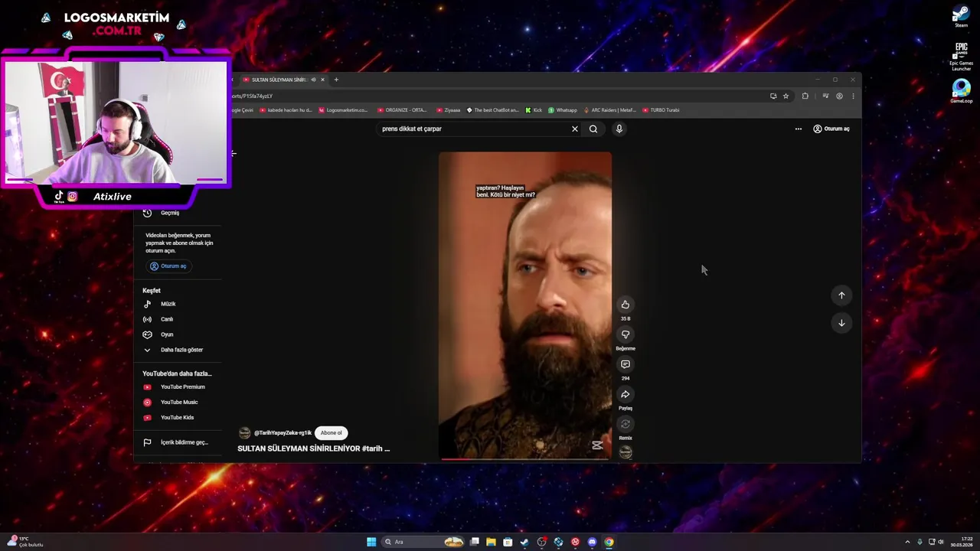This screenshot has width=980, height=551.
Task: Open YouTube Music from sidebar
Action: pyautogui.click(x=178, y=403)
